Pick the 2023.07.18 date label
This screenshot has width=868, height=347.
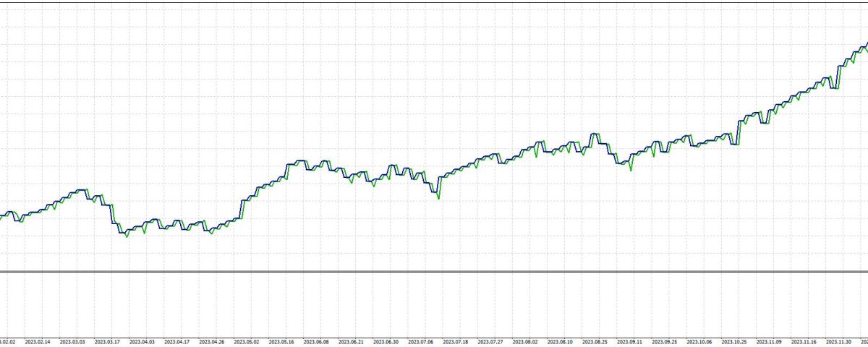[456, 342]
